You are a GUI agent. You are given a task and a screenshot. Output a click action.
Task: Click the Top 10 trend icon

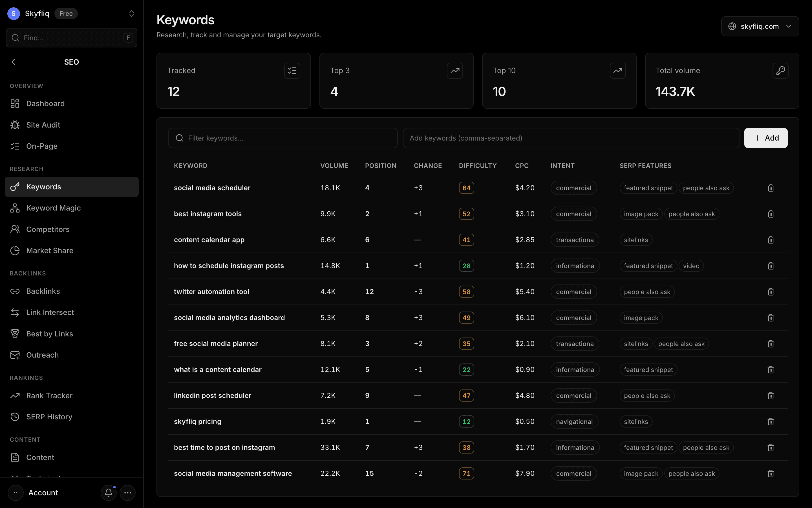pyautogui.click(x=617, y=71)
